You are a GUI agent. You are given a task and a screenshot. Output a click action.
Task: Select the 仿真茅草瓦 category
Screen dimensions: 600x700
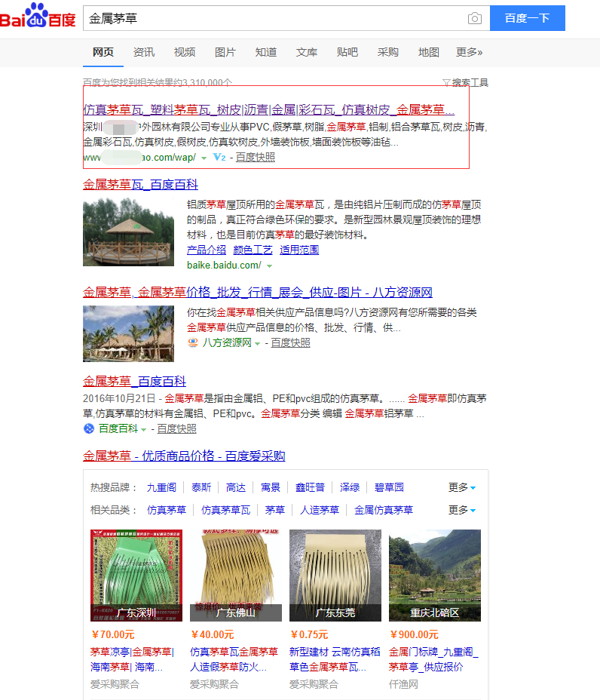coord(225,510)
